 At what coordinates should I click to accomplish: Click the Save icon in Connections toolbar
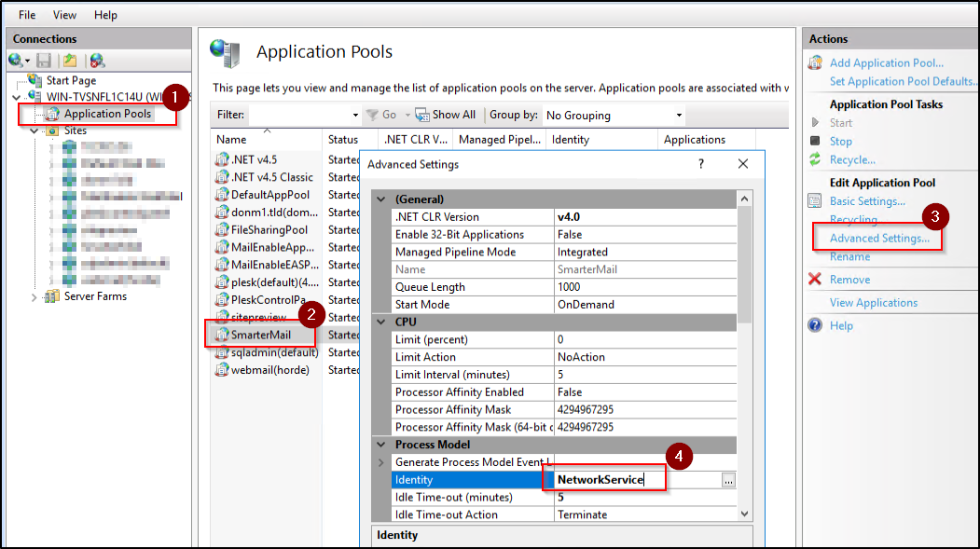point(44,61)
